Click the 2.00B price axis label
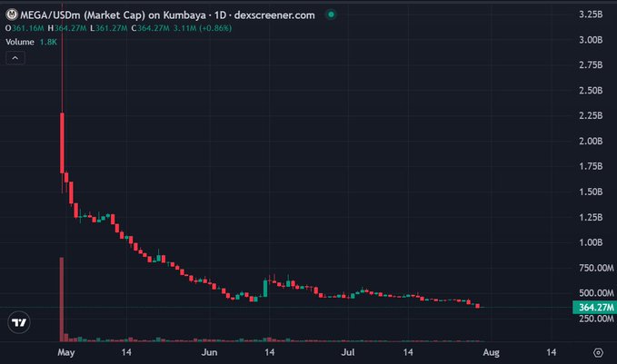Image resolution: width=617 pixels, height=364 pixels. click(x=591, y=141)
